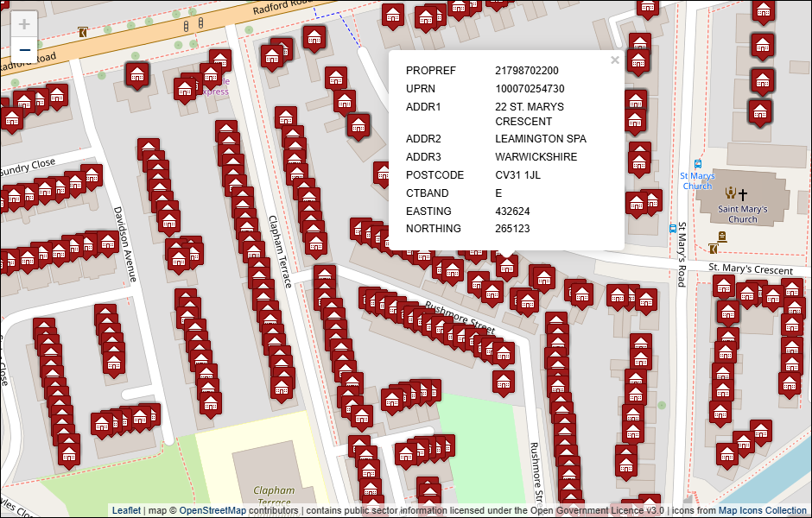Zoom out on the map
Screen dimensions: 812x518
pos(24,50)
